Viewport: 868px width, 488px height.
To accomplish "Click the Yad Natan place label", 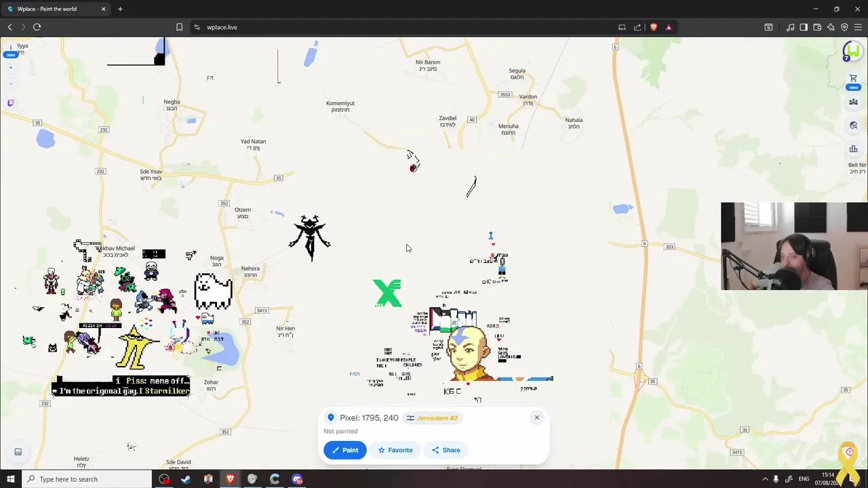I will point(254,144).
